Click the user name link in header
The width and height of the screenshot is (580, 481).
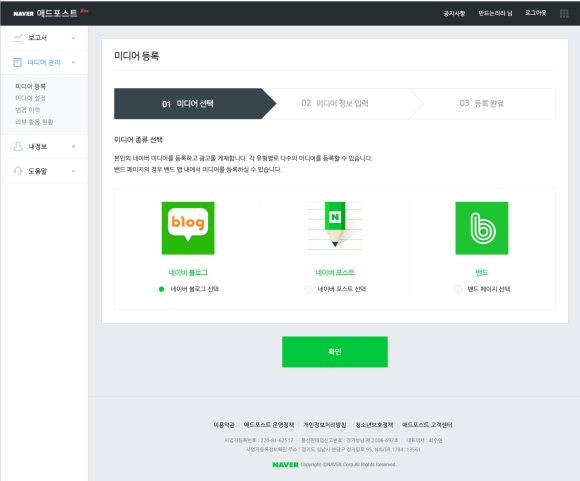(x=495, y=13)
